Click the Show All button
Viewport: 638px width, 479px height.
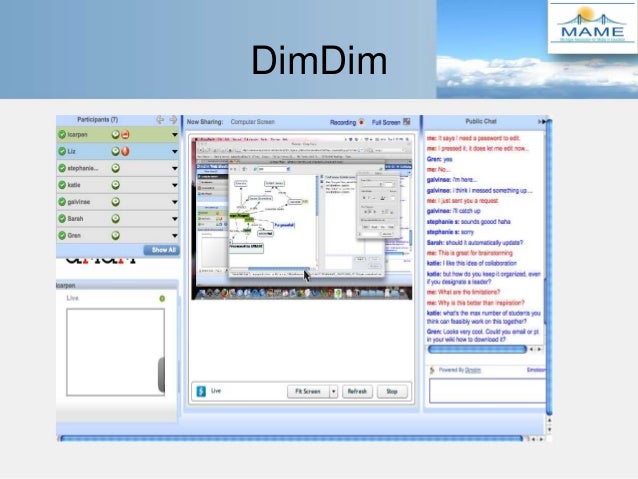pos(162,250)
